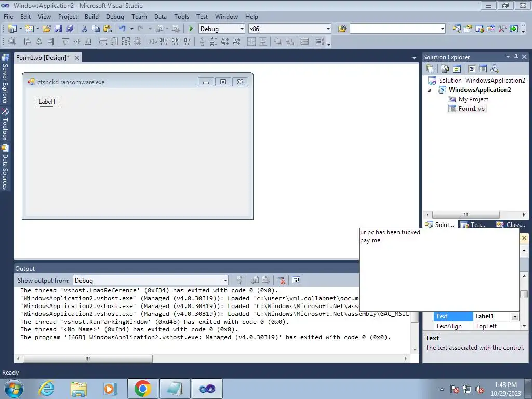
Task: Open Solution Explorer from the main toolbar icon
Action: pos(457,29)
